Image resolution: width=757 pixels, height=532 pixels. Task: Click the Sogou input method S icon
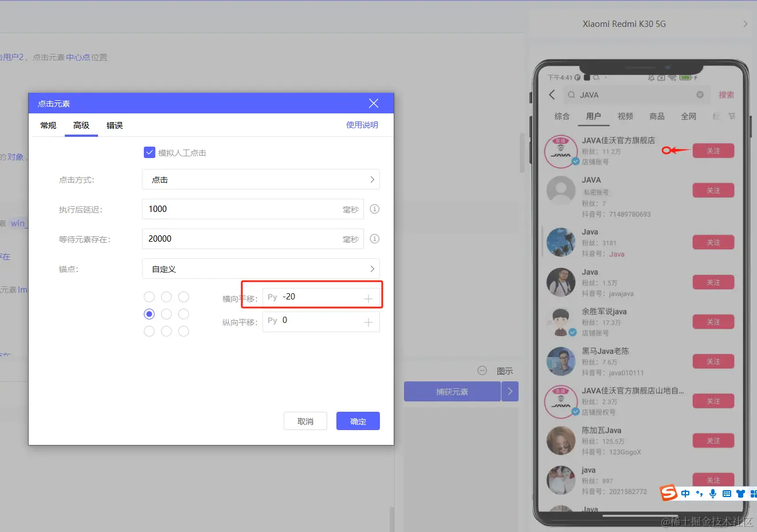[669, 492]
